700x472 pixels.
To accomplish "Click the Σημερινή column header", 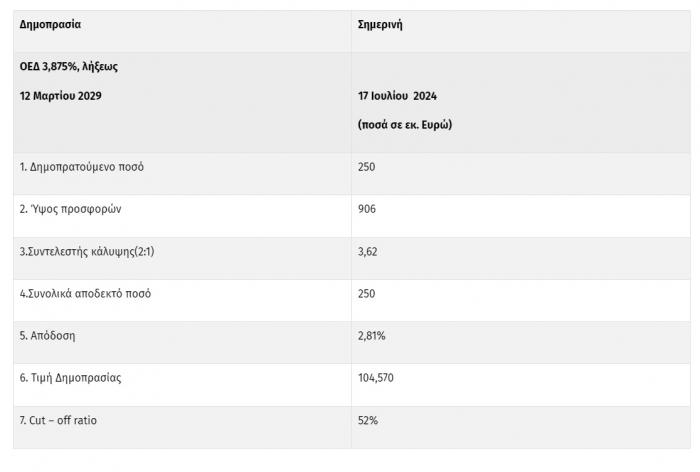I will pyautogui.click(x=380, y=25).
